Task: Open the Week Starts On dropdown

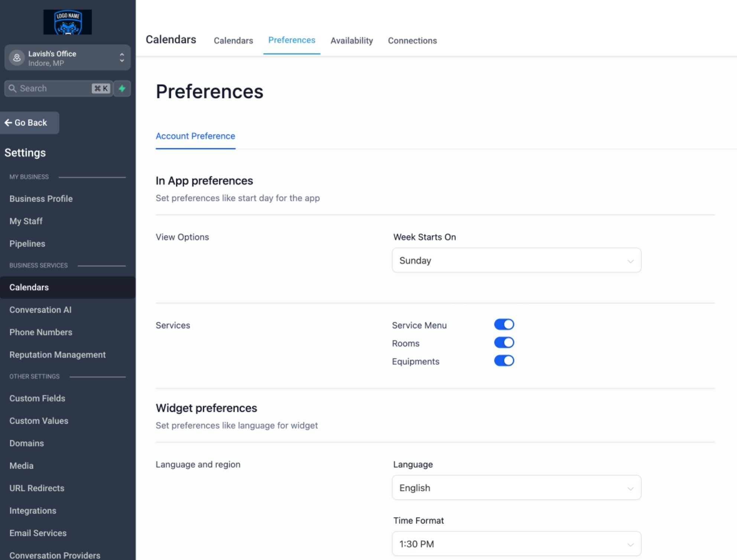Action: coord(516,260)
